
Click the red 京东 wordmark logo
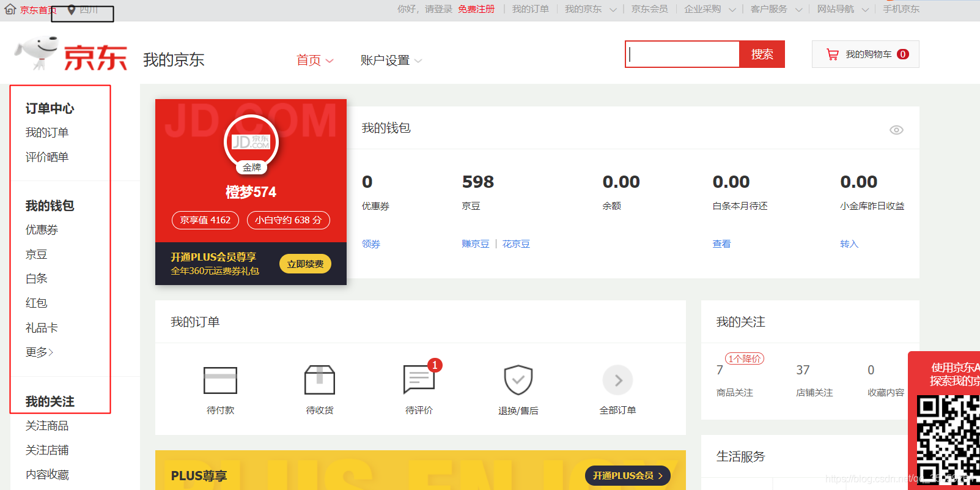click(x=95, y=58)
